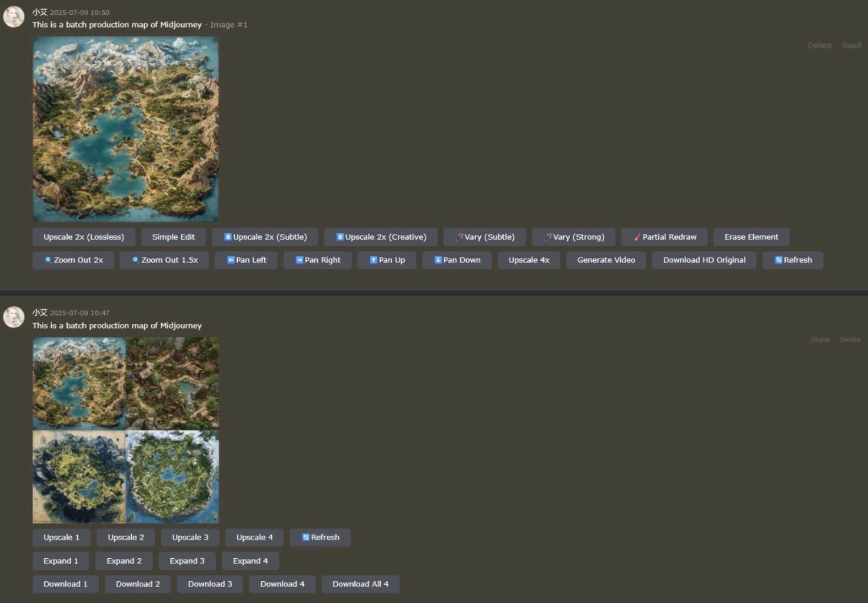Click the Upscale 2x (Subtle) button
The height and width of the screenshot is (603, 868).
(x=265, y=237)
